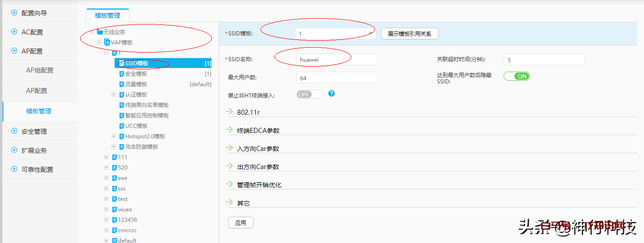Screen dimensions: 644x243
Task: Click the 扩展业务 sidebar arrow icon
Action: (x=14, y=151)
